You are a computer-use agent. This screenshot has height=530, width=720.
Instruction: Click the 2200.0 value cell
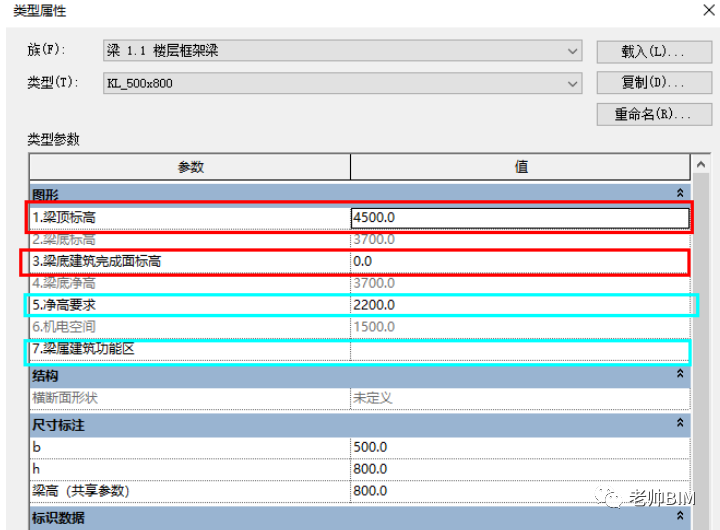520,305
